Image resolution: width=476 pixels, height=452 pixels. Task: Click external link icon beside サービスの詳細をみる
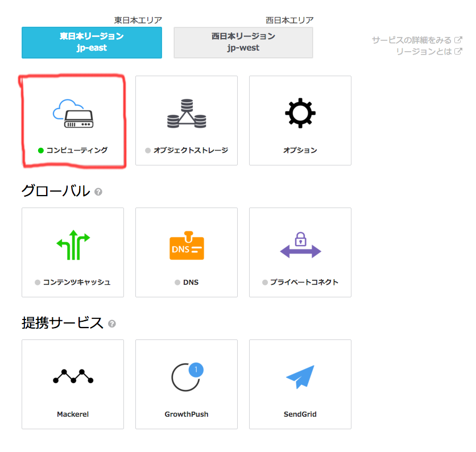pyautogui.click(x=458, y=40)
